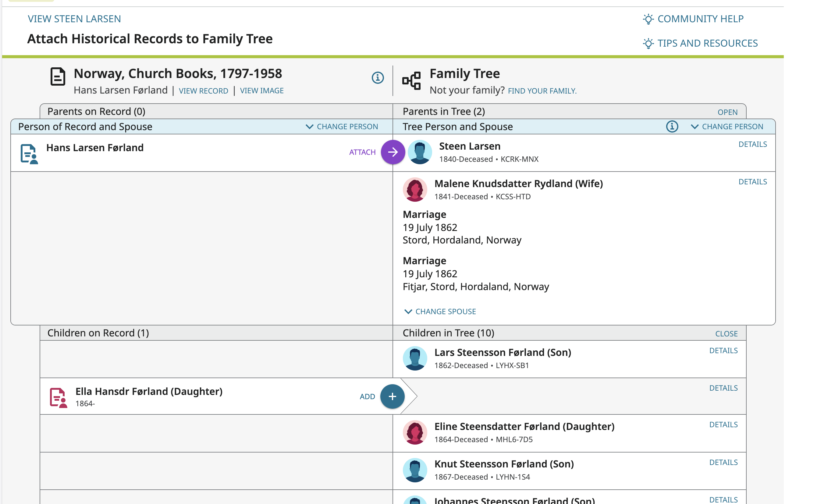Click the purple Attach arrow button
835x504 pixels.
393,152
